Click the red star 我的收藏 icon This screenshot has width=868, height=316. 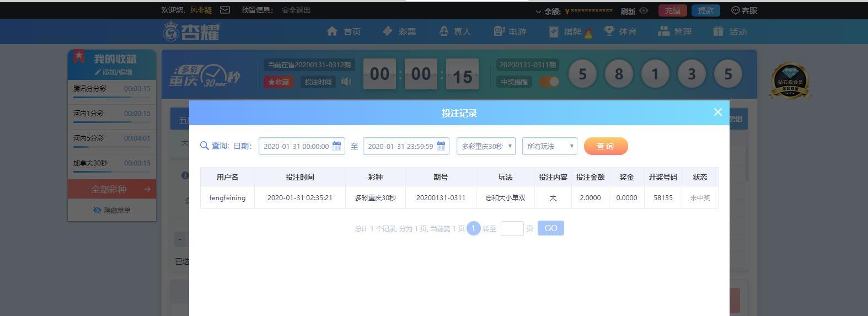[x=79, y=56]
